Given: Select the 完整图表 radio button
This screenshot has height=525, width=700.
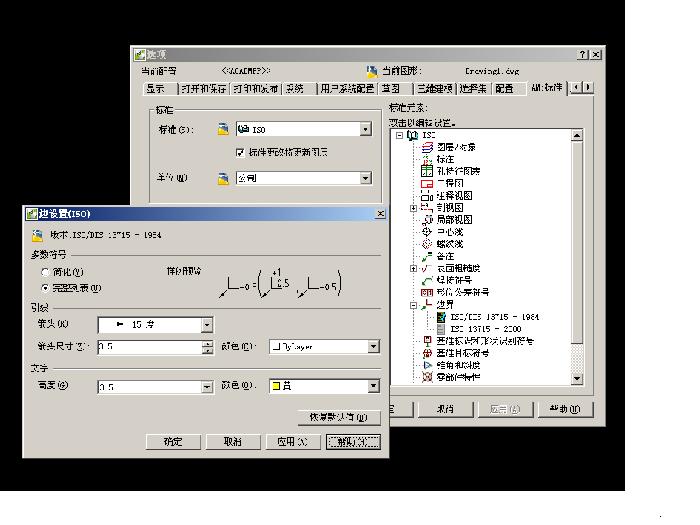Looking at the screenshot, I should pos(45,288).
